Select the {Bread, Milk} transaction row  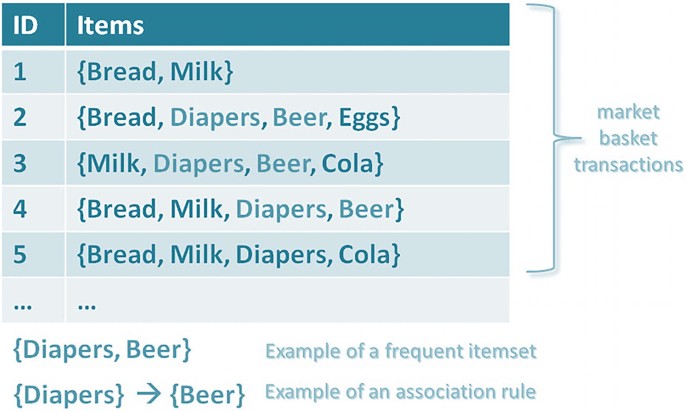tap(153, 71)
